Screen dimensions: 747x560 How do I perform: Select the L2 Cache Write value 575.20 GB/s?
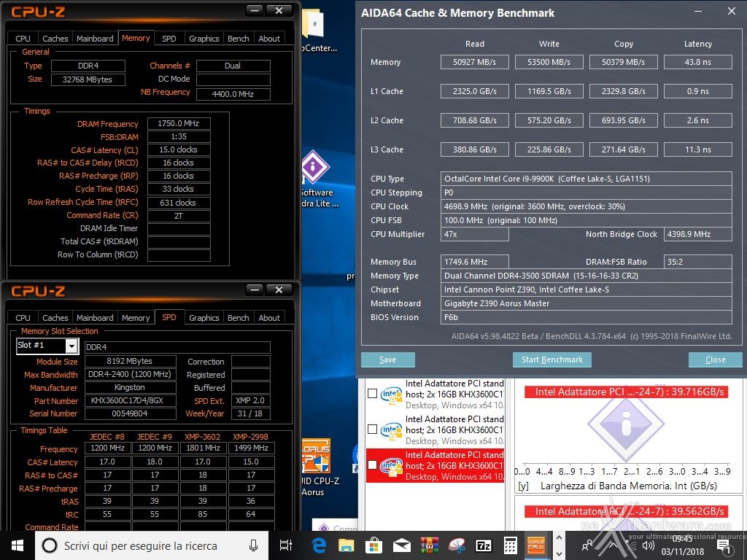pos(549,120)
